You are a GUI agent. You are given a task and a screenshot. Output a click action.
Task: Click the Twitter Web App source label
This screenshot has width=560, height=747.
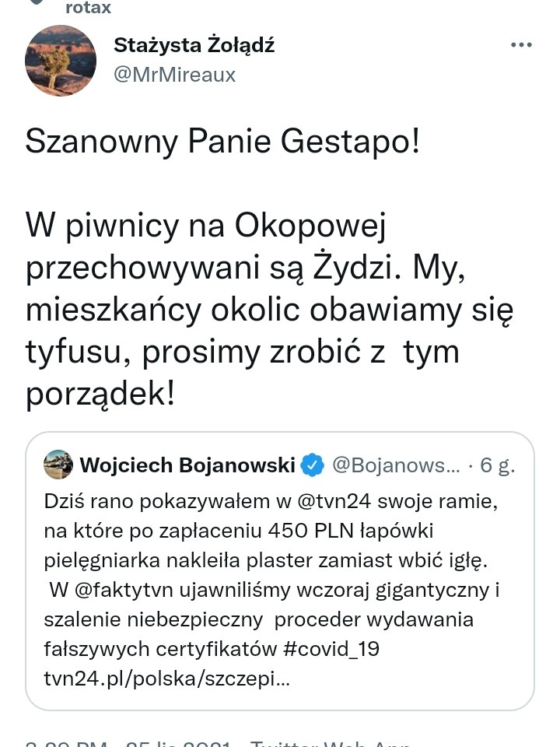pyautogui.click(x=331, y=743)
